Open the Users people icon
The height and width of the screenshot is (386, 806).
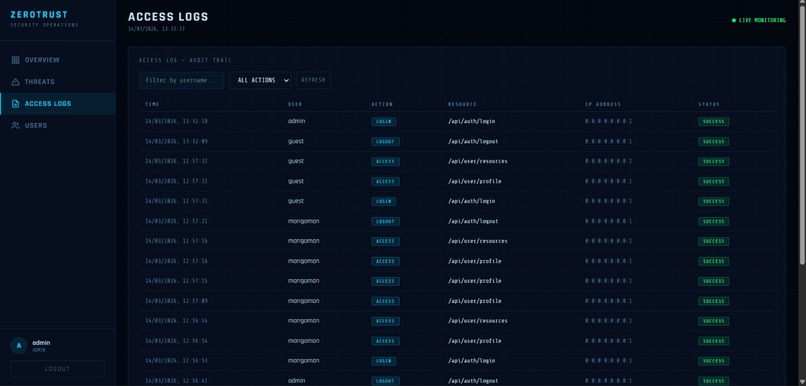pyautogui.click(x=15, y=125)
